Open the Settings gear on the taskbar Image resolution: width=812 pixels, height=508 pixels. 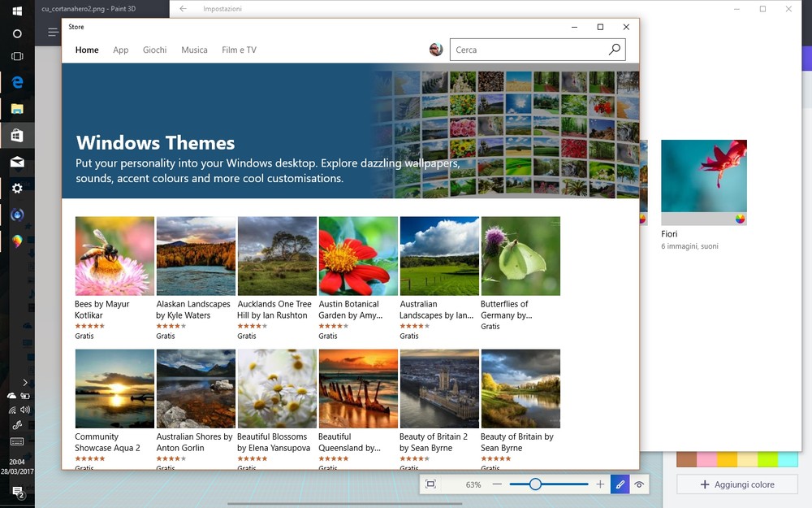pos(17,189)
